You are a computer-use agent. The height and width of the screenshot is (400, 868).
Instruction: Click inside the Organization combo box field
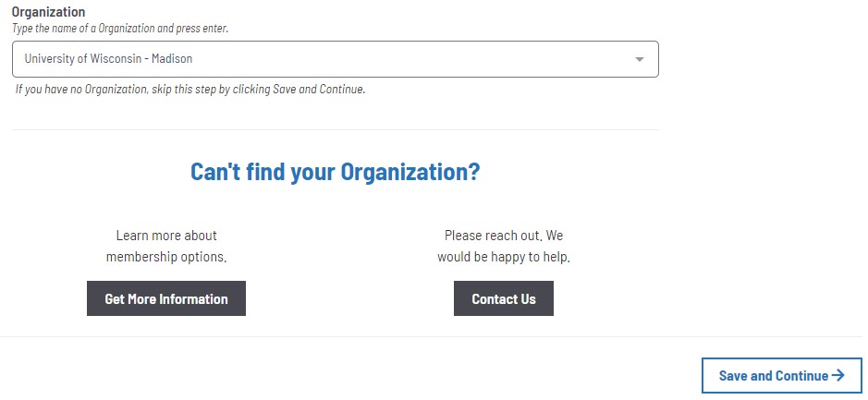pyautogui.click(x=336, y=59)
